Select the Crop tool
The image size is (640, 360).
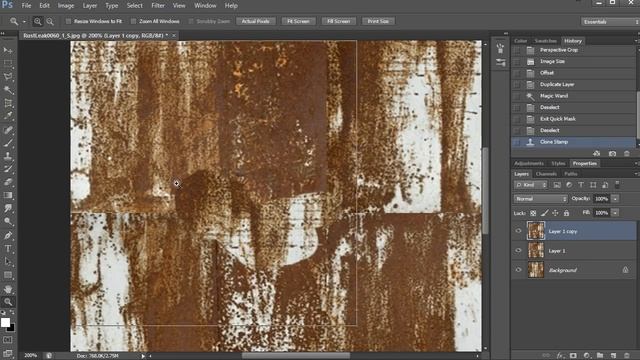pyautogui.click(x=8, y=103)
